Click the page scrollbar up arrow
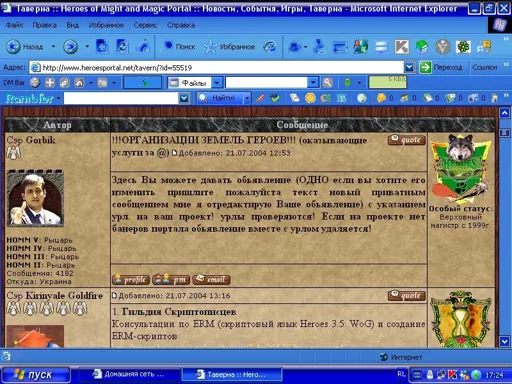 tap(504, 113)
